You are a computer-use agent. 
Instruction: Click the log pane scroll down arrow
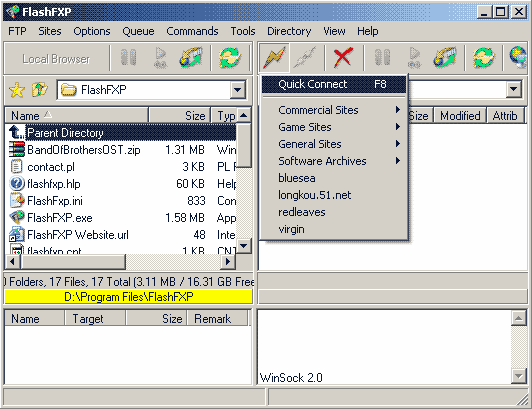(x=518, y=376)
